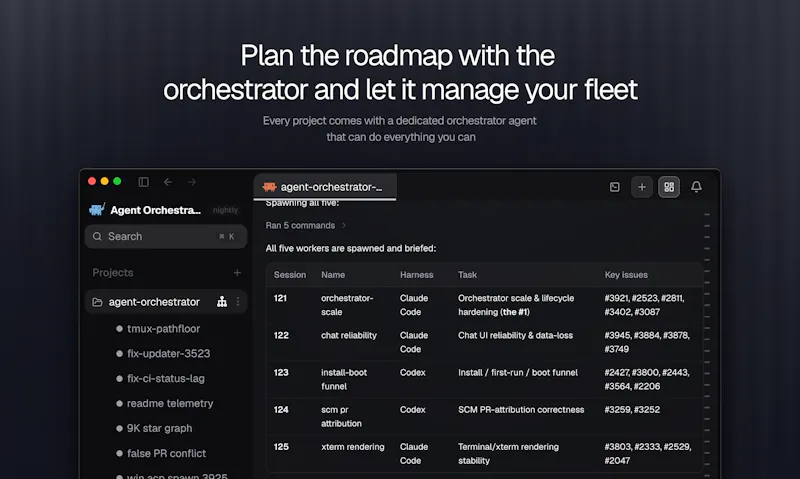This screenshot has height=479, width=800.
Task: Click Install / first-run / boot funnel task
Action: click(518, 373)
